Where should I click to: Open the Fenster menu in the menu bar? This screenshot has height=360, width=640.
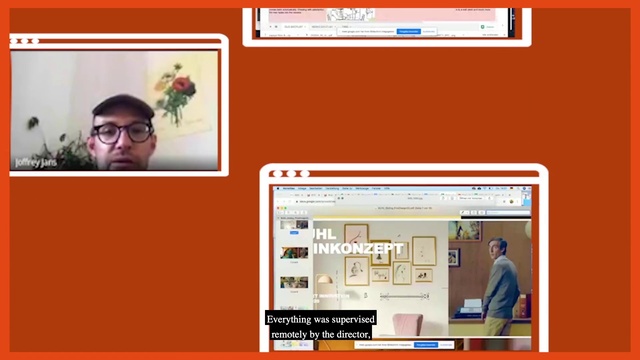pyautogui.click(x=376, y=189)
